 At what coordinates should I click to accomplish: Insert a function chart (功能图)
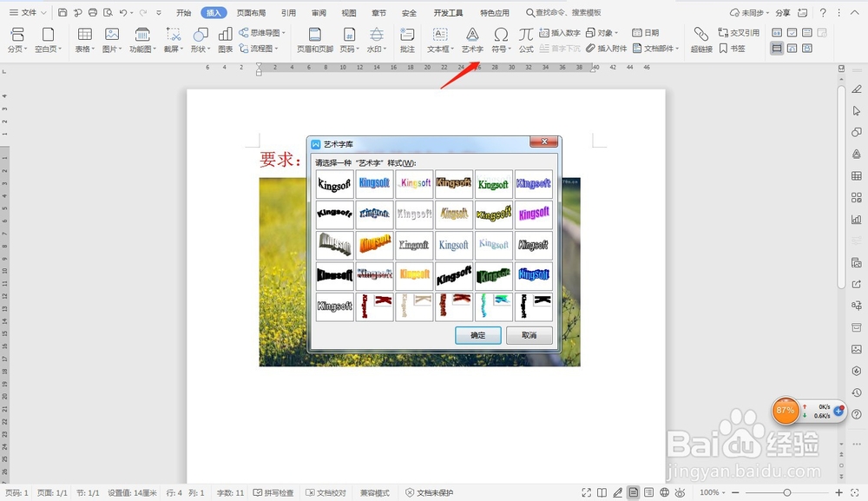pos(142,40)
